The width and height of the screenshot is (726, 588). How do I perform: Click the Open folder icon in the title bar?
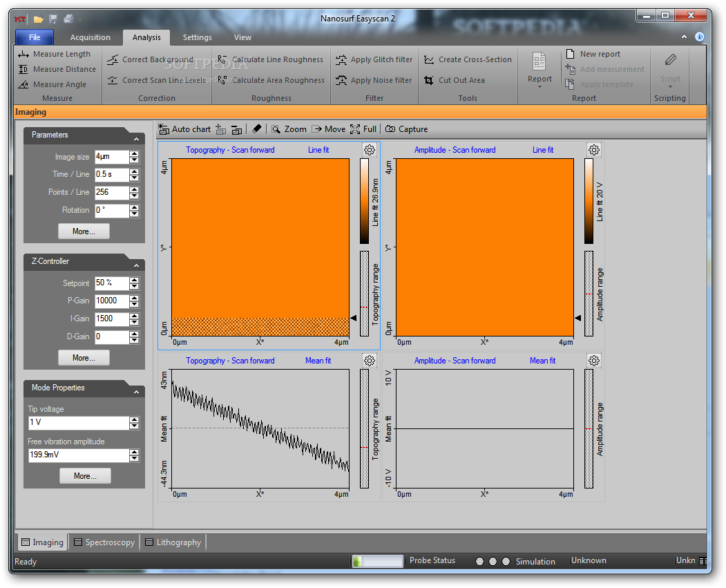(x=39, y=19)
